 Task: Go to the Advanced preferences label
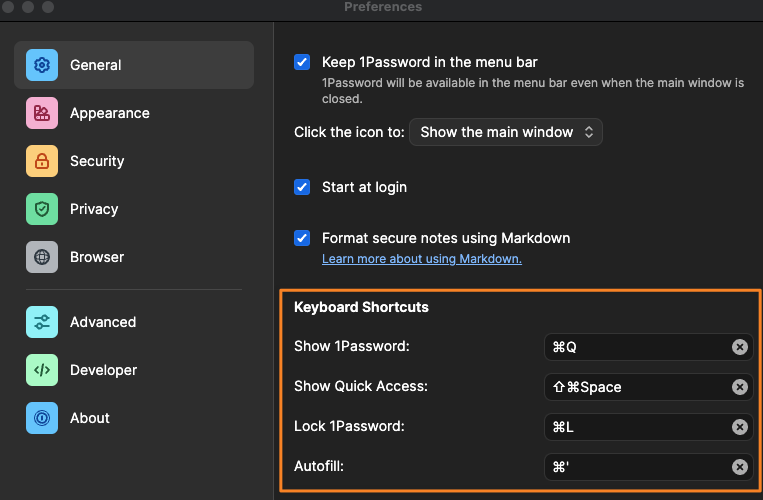(x=103, y=322)
